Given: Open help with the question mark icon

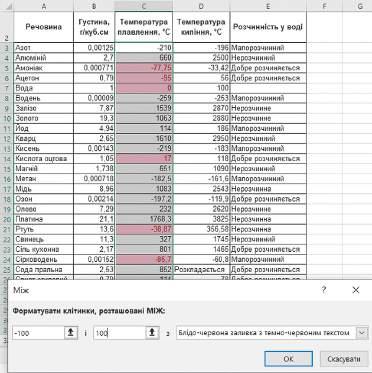Looking at the screenshot, I should [324, 290].
